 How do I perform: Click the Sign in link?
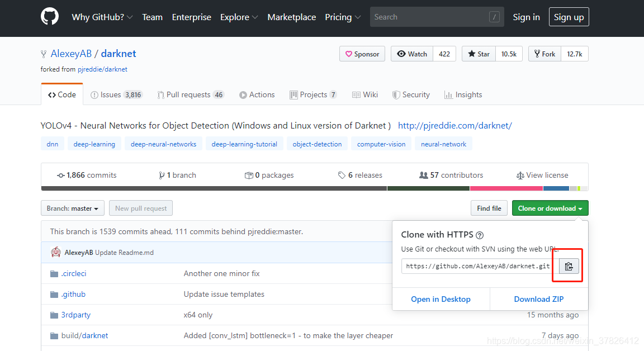526,17
